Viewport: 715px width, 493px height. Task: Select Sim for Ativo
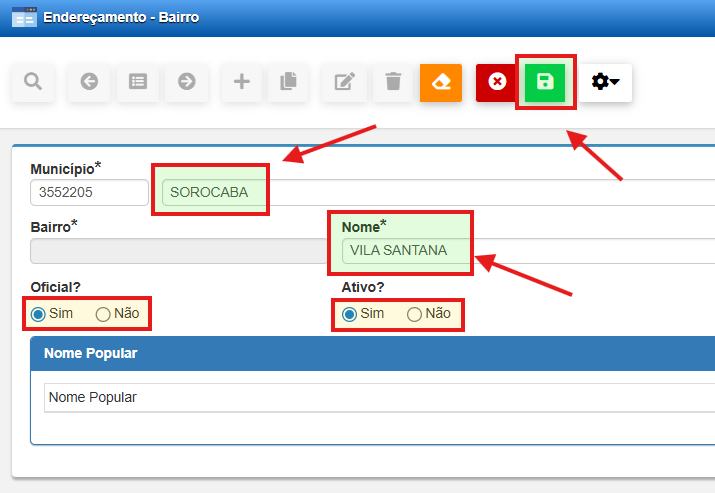pyautogui.click(x=350, y=314)
